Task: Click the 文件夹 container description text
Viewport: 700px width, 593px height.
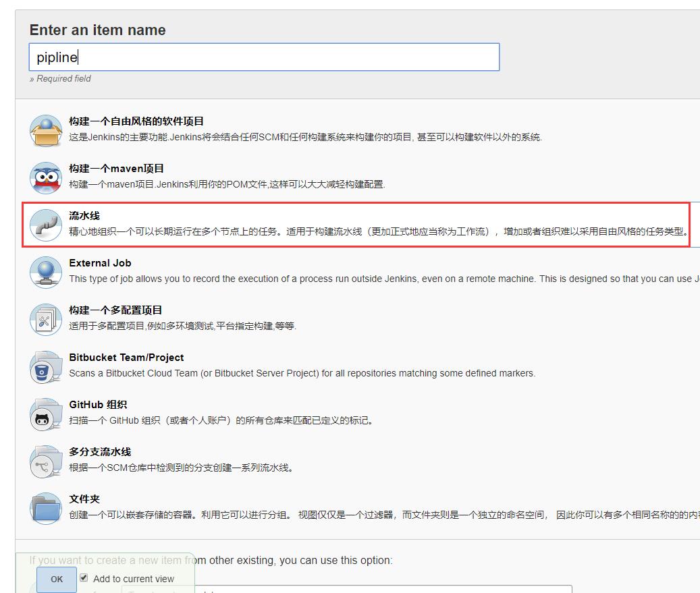Action: (x=384, y=515)
